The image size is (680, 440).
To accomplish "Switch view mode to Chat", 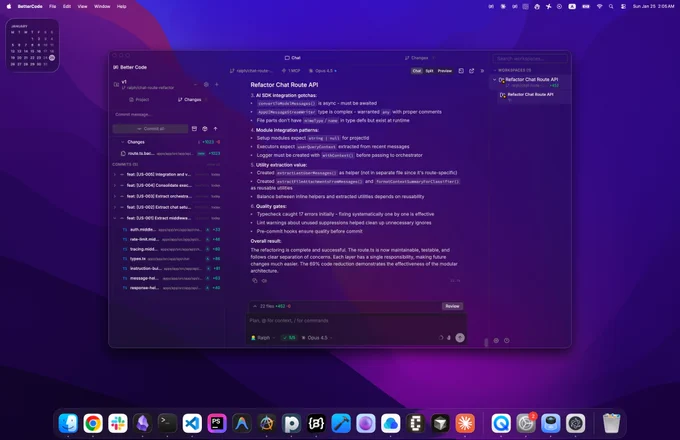I will [417, 71].
